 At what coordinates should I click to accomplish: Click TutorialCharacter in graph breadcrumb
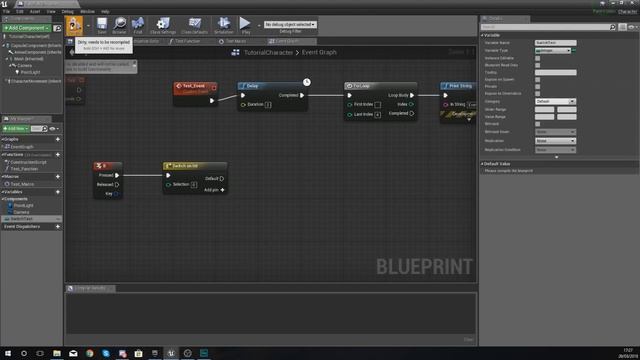point(268,53)
